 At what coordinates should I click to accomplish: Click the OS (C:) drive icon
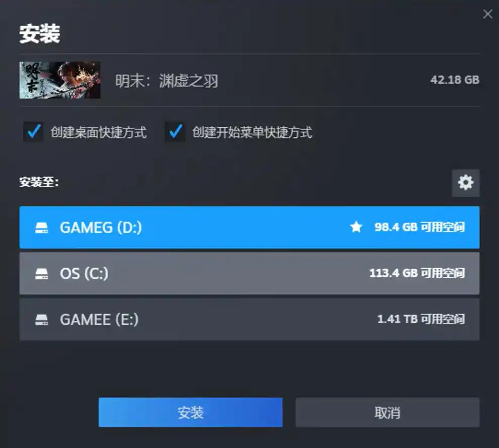tap(41, 274)
